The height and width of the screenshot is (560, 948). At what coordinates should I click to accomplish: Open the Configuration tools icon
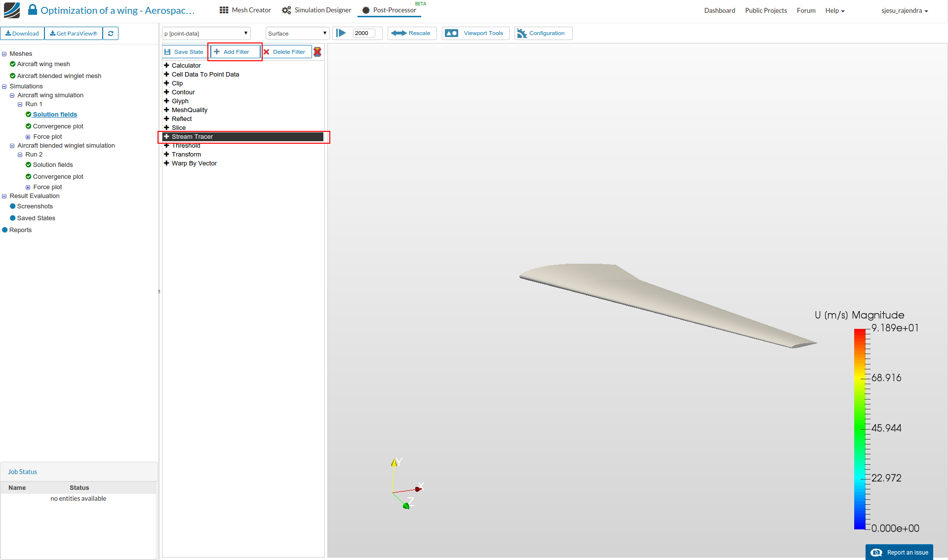pyautogui.click(x=522, y=33)
